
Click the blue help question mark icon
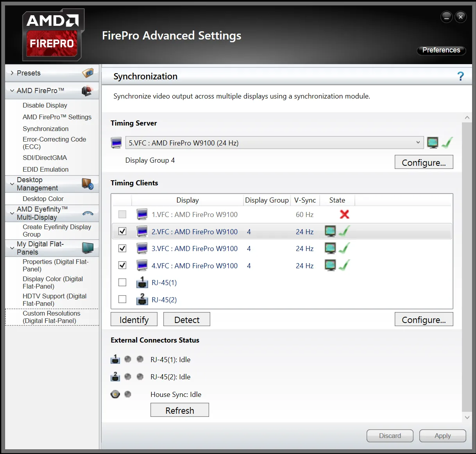(460, 76)
